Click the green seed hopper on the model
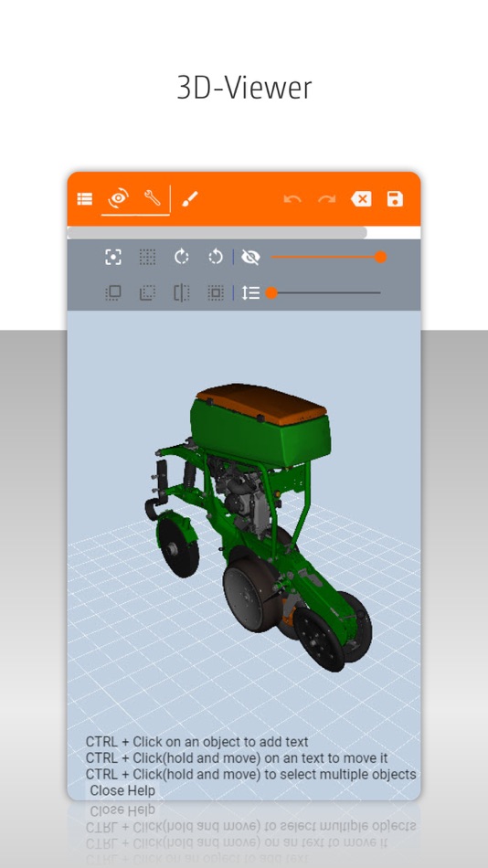This screenshot has width=488, height=868. pos(260,435)
